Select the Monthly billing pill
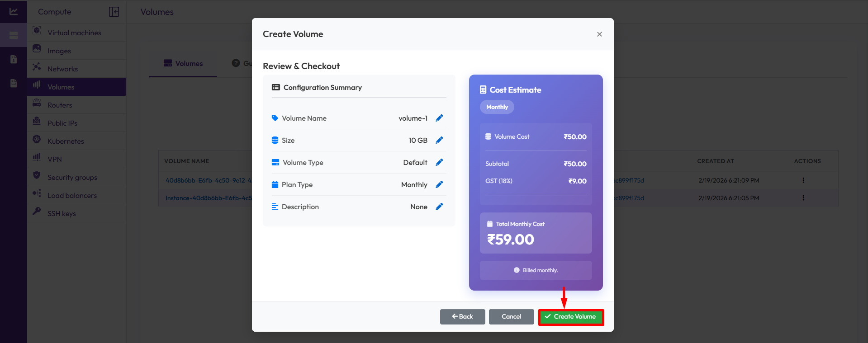This screenshot has width=868, height=343. (x=497, y=107)
